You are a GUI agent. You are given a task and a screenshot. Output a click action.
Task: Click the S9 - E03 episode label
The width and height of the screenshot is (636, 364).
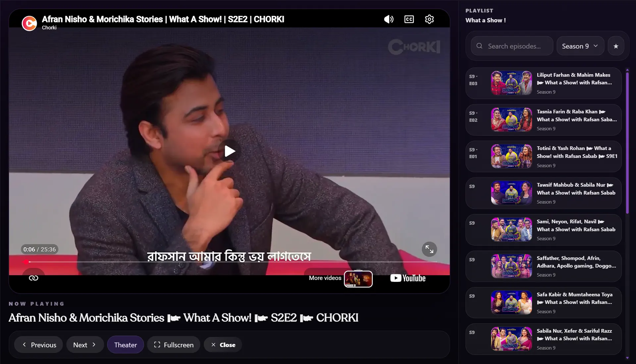click(473, 80)
